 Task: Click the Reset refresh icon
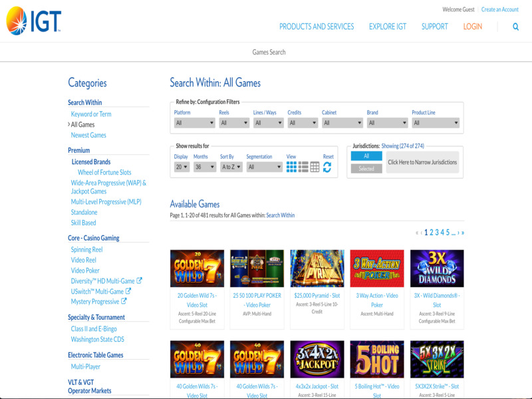click(327, 168)
